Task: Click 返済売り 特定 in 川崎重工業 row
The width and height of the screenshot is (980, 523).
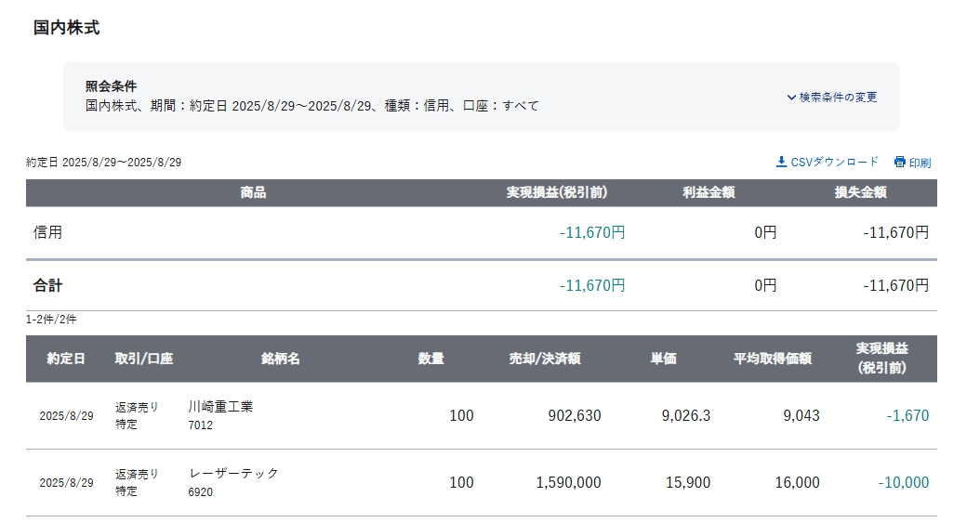Action: [137, 415]
